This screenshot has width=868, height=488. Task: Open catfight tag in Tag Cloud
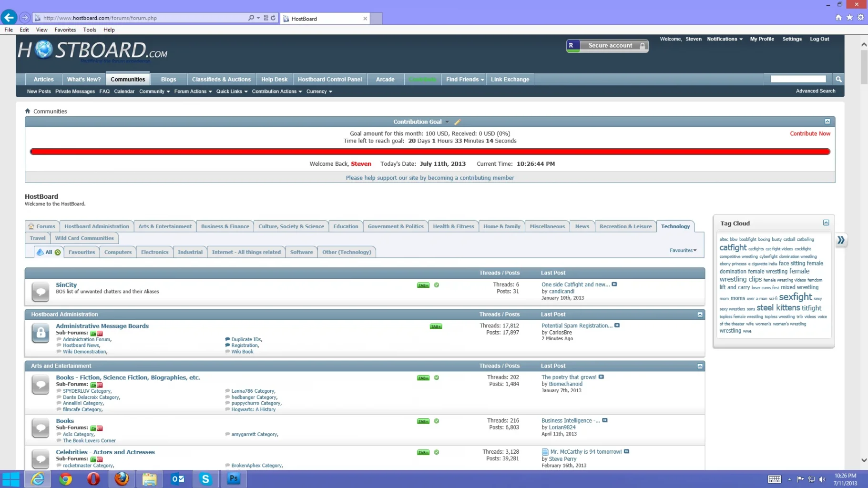coord(733,248)
